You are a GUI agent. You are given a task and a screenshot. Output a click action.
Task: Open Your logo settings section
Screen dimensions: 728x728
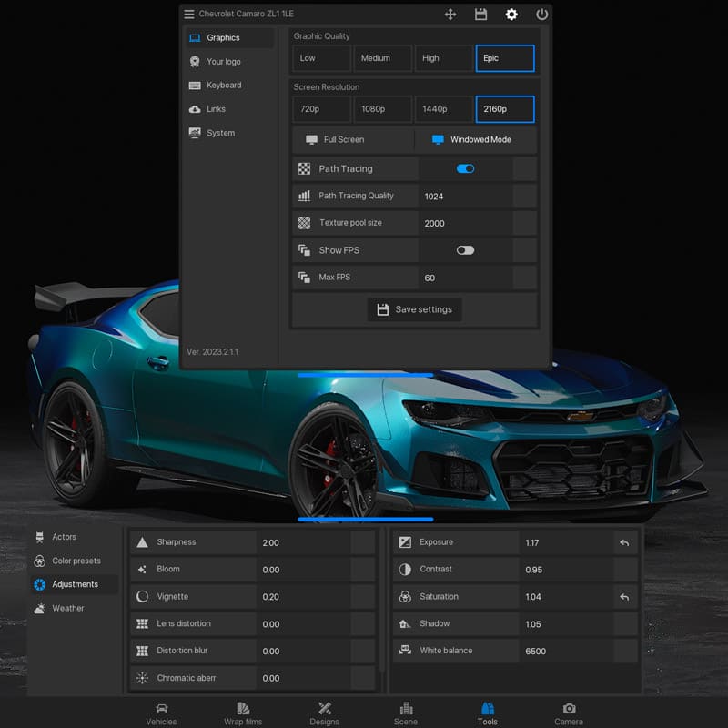tap(230, 61)
